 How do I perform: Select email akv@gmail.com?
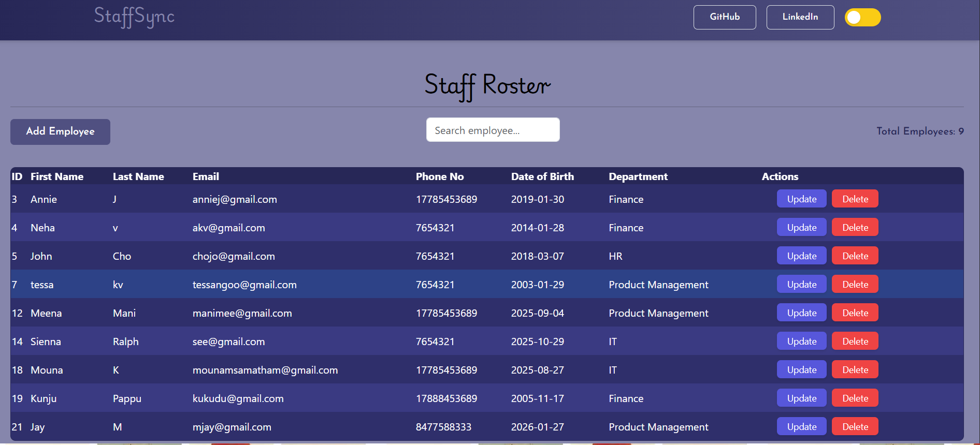coord(228,228)
